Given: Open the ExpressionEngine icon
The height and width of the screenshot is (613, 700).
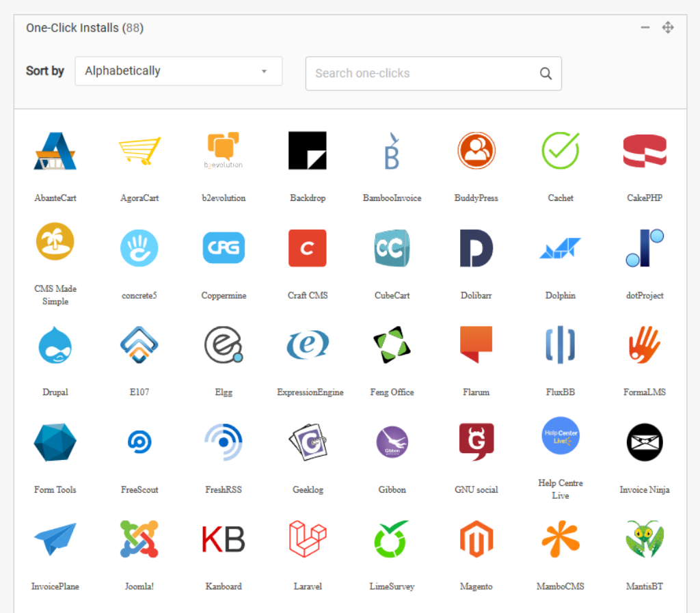Looking at the screenshot, I should 308,345.
